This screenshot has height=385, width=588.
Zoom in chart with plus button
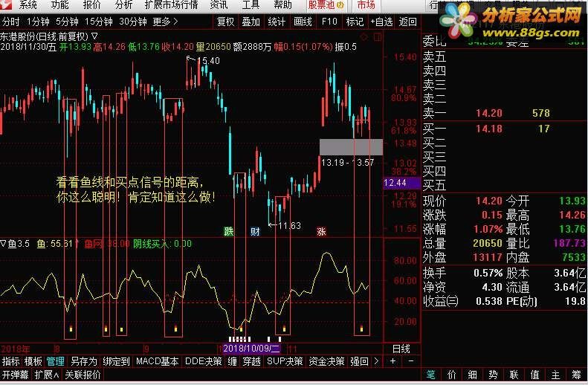pyautogui.click(x=392, y=361)
